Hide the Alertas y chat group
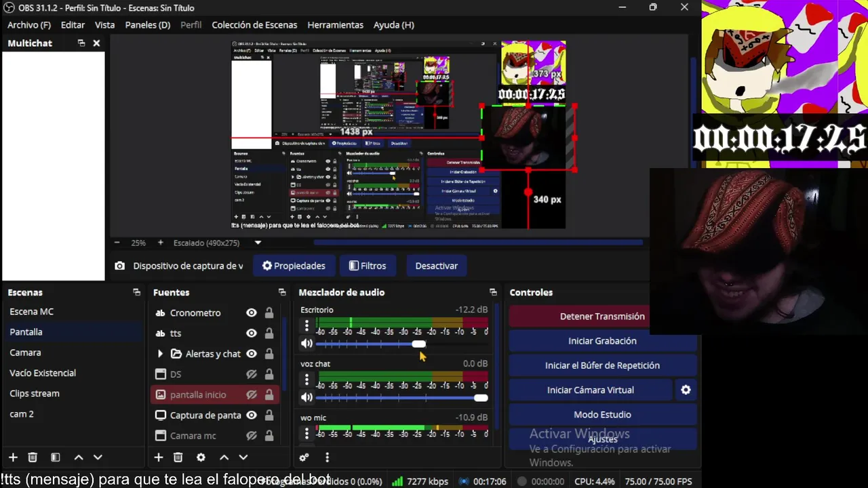Viewport: 868px width, 488px height. [x=252, y=354]
